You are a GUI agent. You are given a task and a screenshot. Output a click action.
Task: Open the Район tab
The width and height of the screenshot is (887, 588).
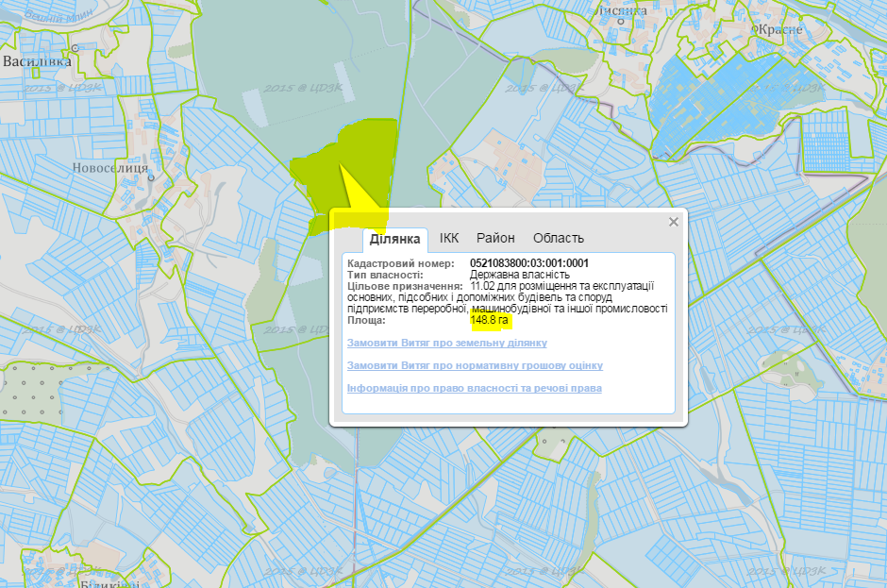click(x=495, y=238)
